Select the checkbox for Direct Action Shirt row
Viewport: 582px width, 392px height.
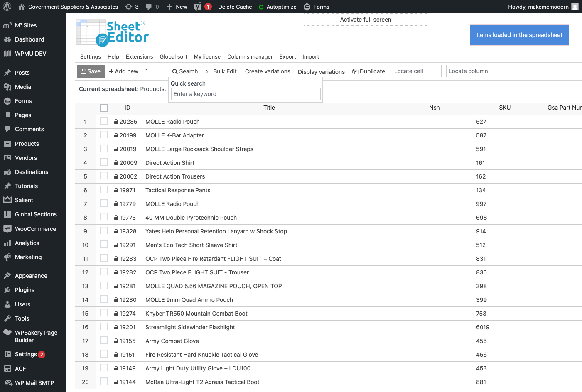[x=104, y=162]
